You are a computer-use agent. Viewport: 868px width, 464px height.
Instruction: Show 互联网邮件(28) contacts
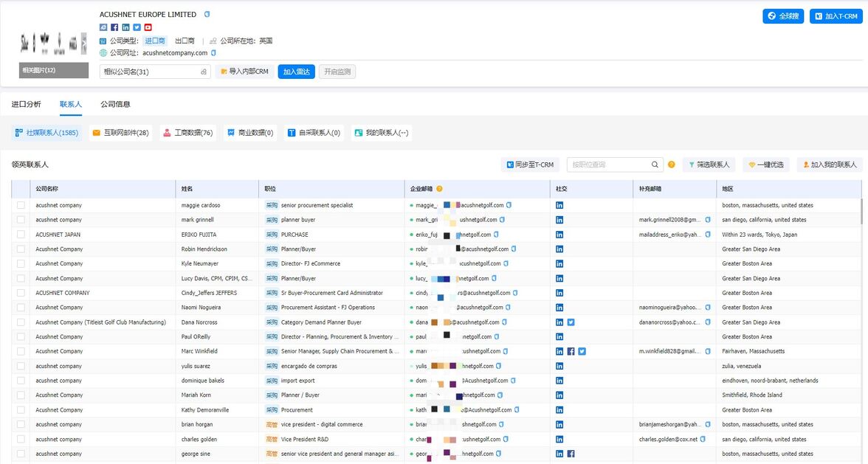click(x=121, y=133)
